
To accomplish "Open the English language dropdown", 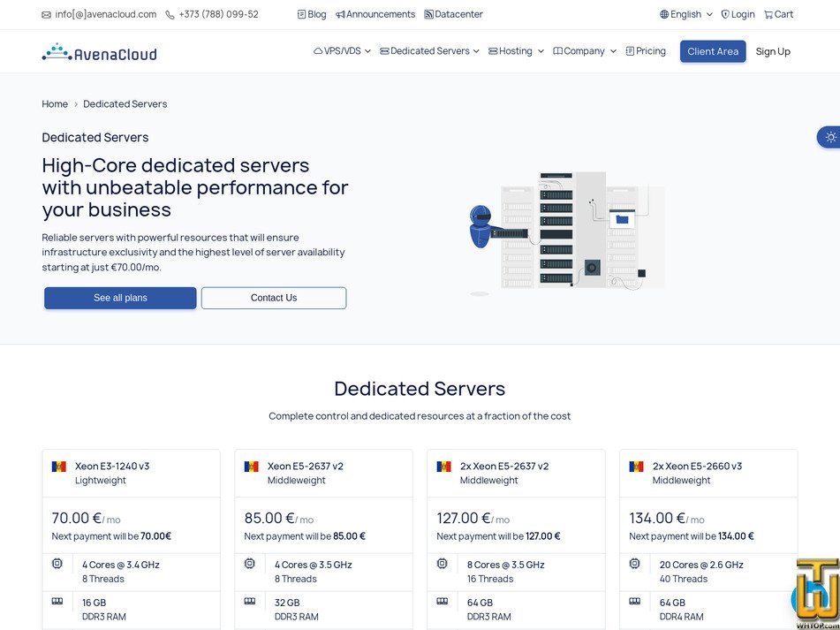I will [686, 14].
